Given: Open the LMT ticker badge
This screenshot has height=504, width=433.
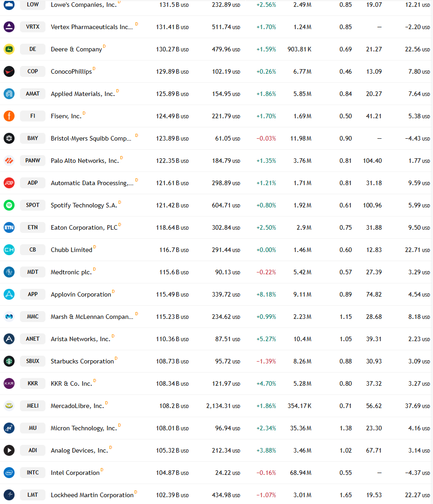Looking at the screenshot, I should (33, 495).
